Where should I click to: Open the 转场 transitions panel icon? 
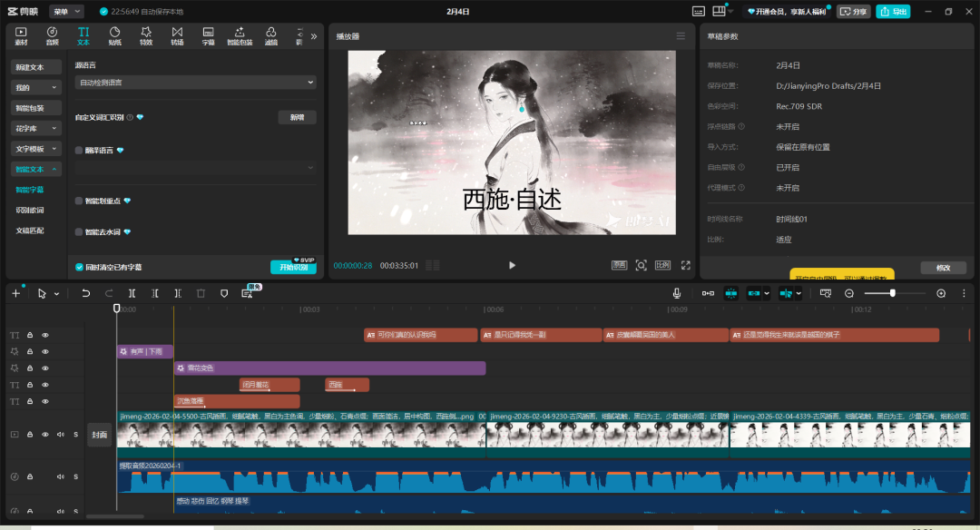point(177,35)
